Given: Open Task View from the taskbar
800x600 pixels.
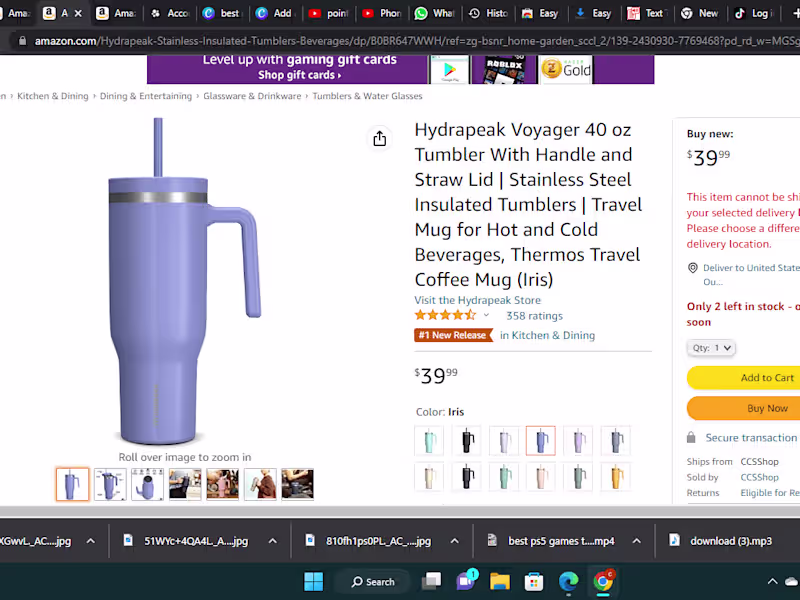Looking at the screenshot, I should click(432, 581).
